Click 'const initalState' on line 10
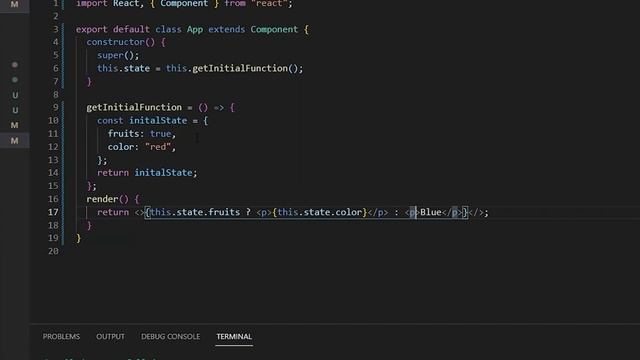Image resolution: width=640 pixels, height=360 pixels. tap(142, 120)
